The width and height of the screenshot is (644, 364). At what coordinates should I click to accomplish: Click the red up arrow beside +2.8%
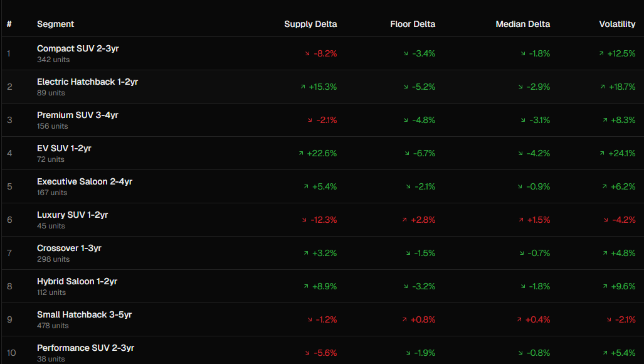tap(405, 220)
